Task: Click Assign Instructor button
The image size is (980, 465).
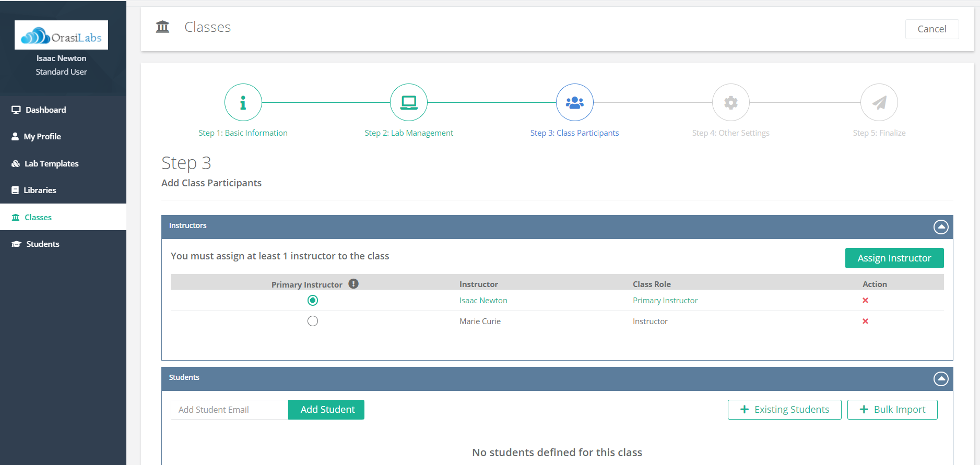Action: (x=894, y=258)
